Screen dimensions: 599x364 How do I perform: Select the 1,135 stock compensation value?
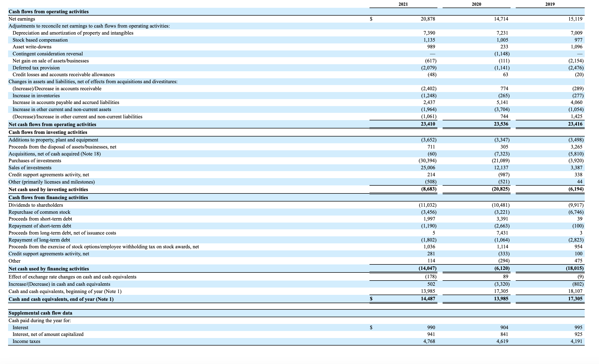click(x=429, y=40)
